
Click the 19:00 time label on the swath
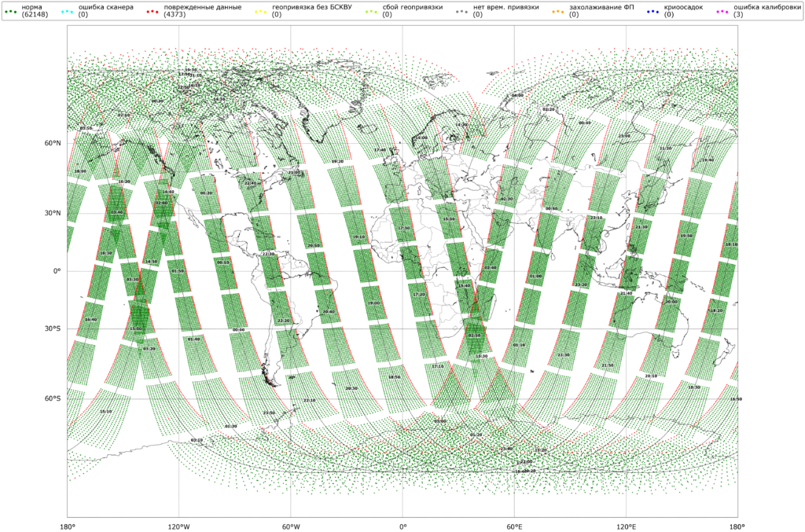pyautogui.click(x=373, y=303)
